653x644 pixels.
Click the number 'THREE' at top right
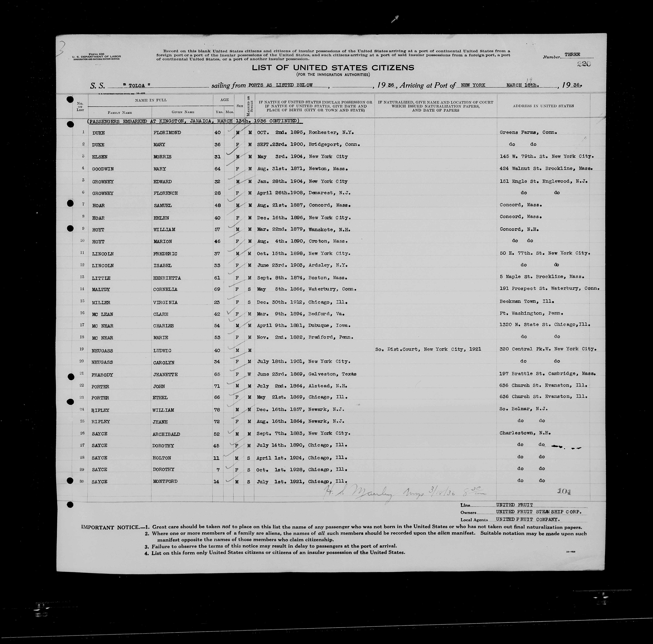(x=572, y=54)
